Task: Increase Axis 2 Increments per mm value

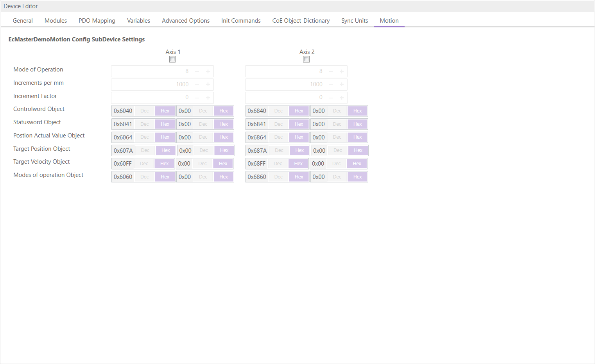Action: 342,85
